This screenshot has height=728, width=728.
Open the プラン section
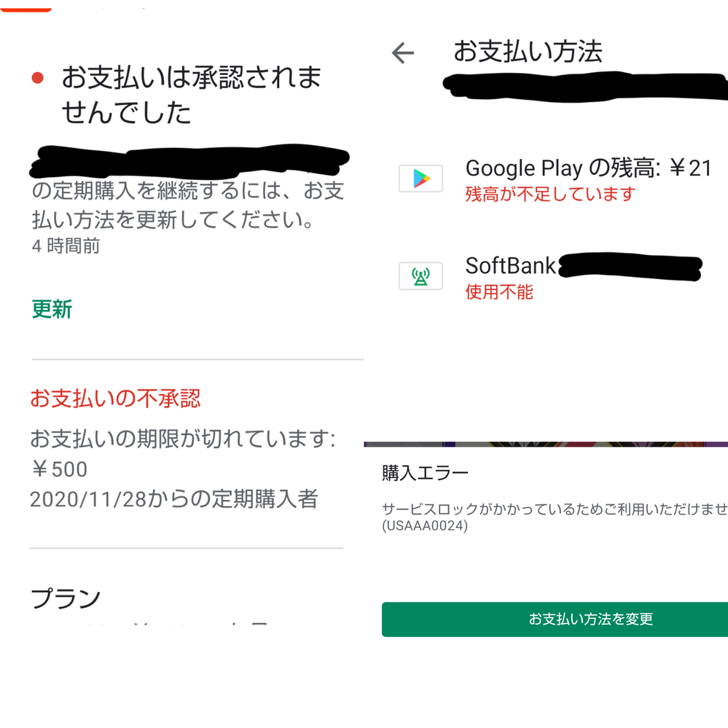66,598
